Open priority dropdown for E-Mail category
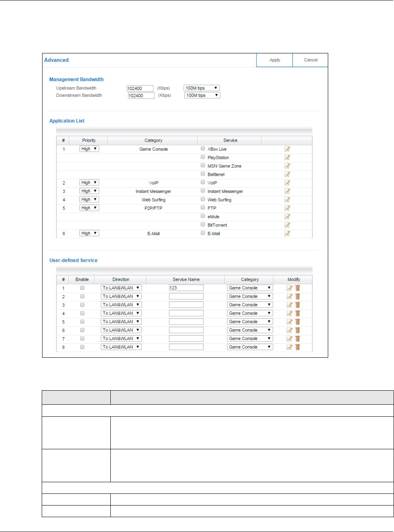The height and width of the screenshot is (532, 394). [x=89, y=233]
